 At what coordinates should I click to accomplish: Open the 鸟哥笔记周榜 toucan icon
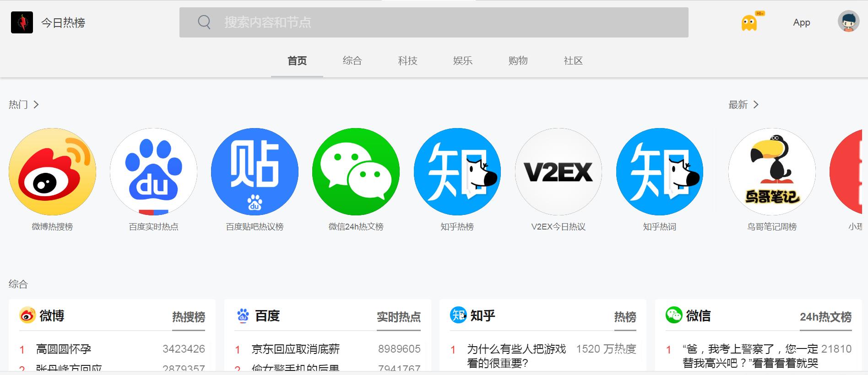coord(772,171)
